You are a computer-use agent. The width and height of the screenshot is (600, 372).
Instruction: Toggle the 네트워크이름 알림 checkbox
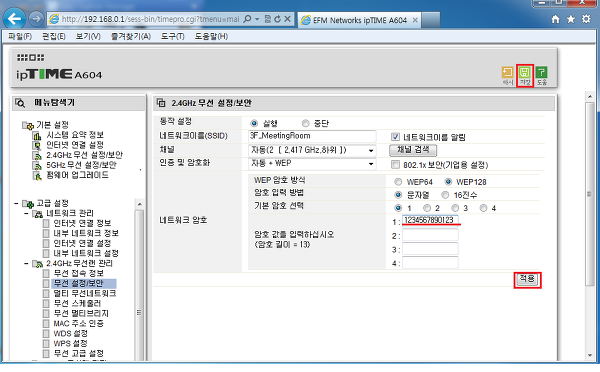pos(395,137)
